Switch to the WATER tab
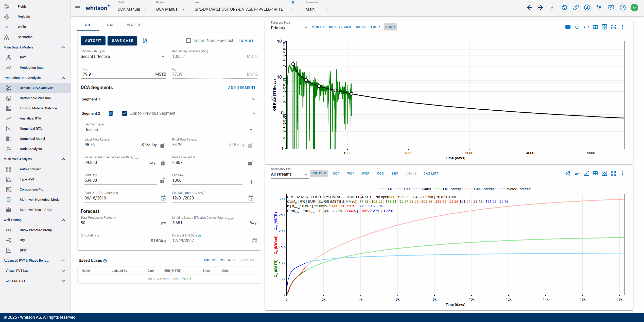 tap(134, 25)
